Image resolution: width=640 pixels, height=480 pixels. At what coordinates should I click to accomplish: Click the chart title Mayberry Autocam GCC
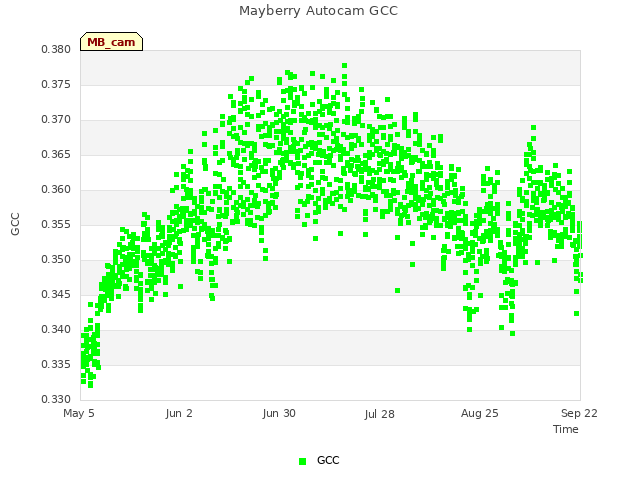coord(318,11)
